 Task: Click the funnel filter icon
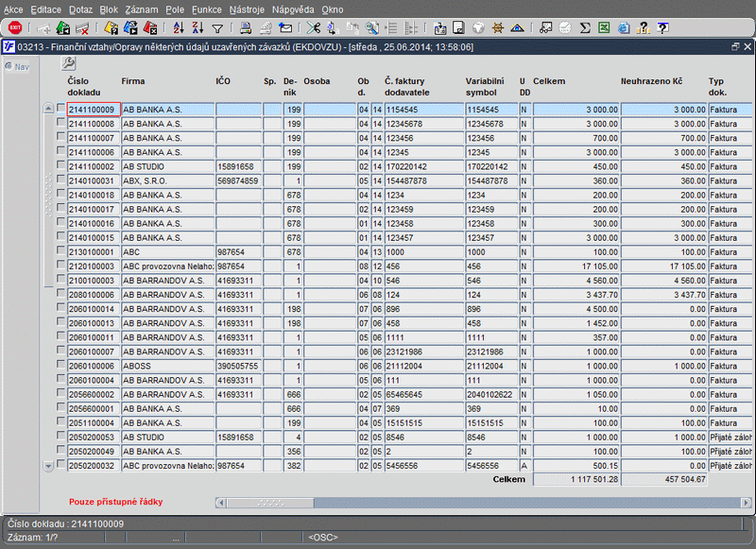(217, 28)
